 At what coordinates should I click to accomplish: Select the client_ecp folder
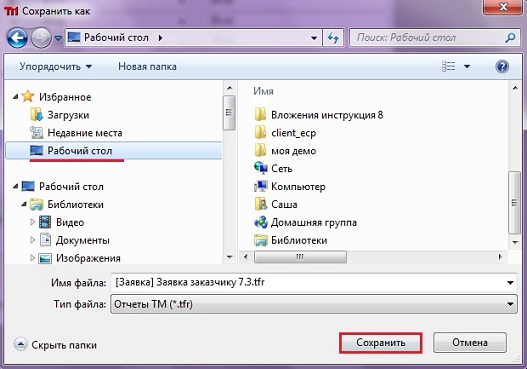293,133
